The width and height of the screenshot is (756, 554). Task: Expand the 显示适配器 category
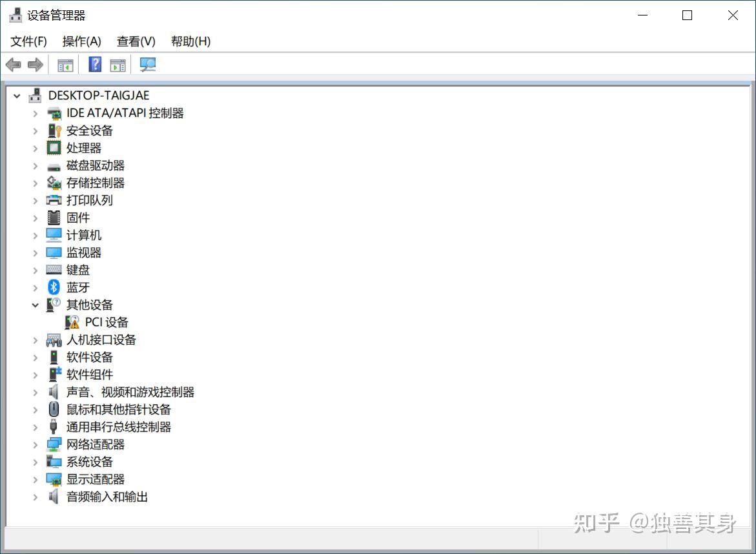[36, 480]
